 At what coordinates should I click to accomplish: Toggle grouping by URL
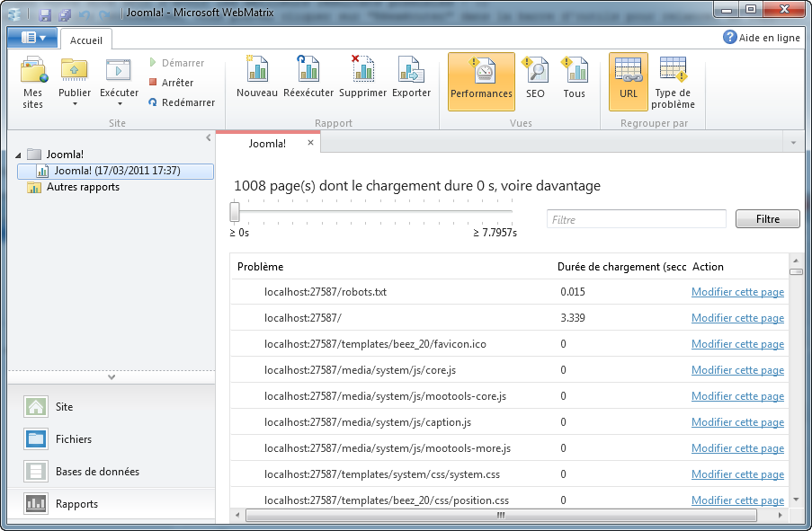coord(628,81)
